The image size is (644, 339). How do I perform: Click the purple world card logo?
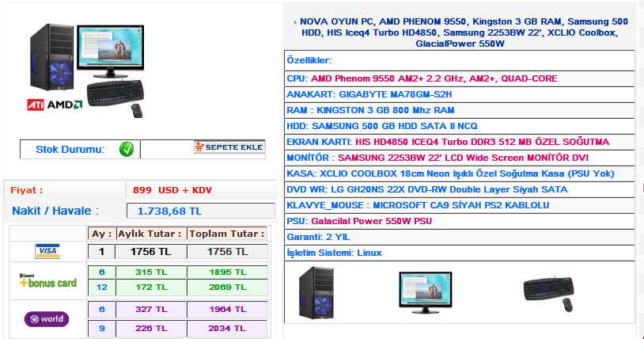pyautogui.click(x=47, y=319)
